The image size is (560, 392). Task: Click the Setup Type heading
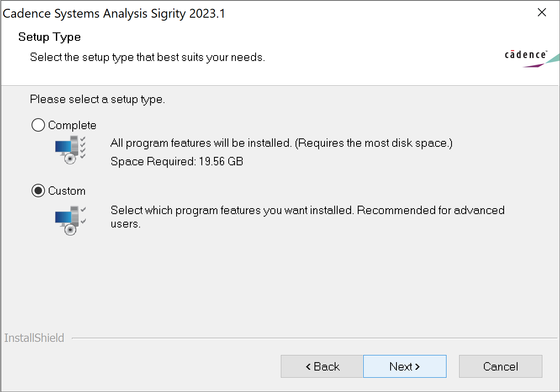[x=50, y=37]
